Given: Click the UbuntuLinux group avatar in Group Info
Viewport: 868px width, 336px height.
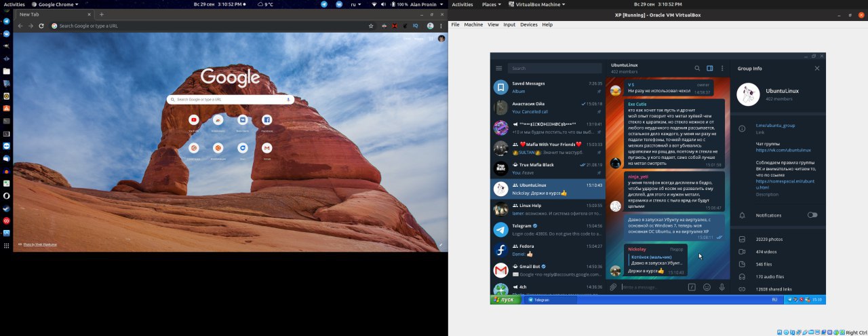Looking at the screenshot, I should click(748, 95).
